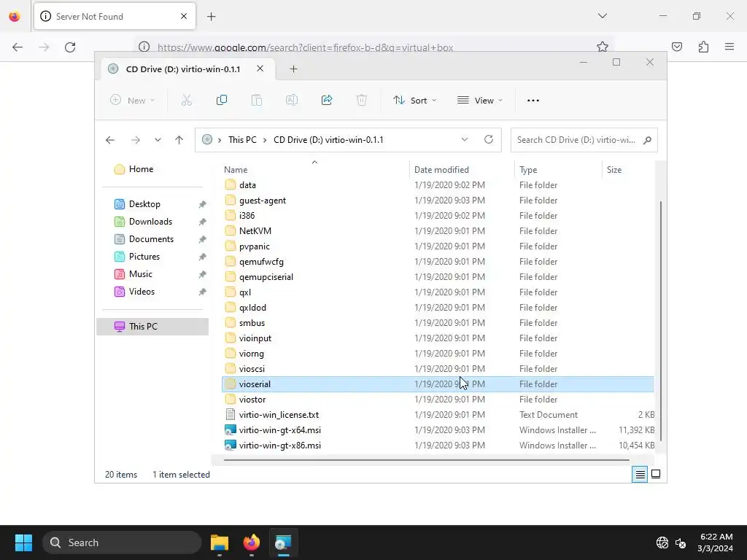Go forward using Explorer's forward arrow

(135, 140)
